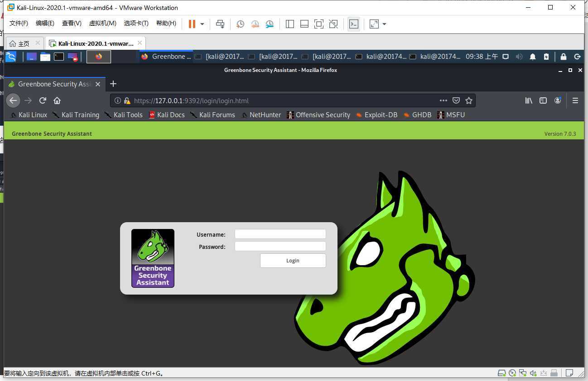
Task: Click the Unity mode icon
Action: (333, 24)
